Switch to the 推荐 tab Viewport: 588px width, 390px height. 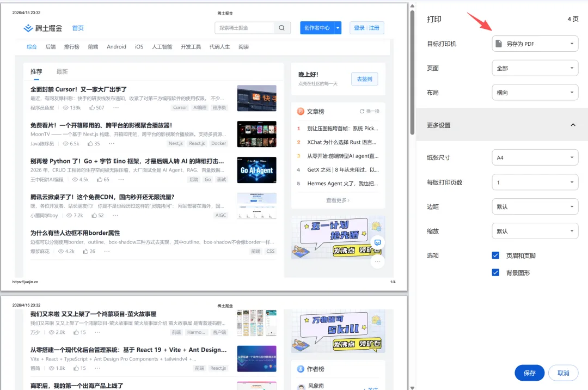pos(36,71)
